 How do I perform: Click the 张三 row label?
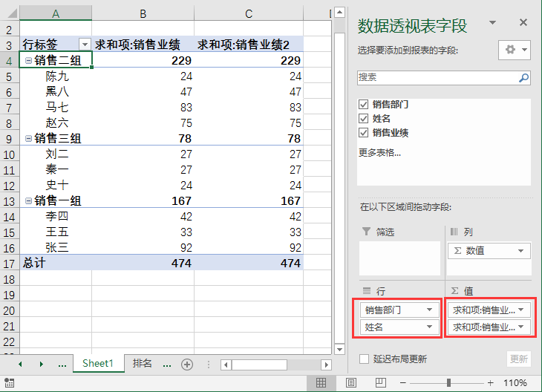tap(57, 247)
